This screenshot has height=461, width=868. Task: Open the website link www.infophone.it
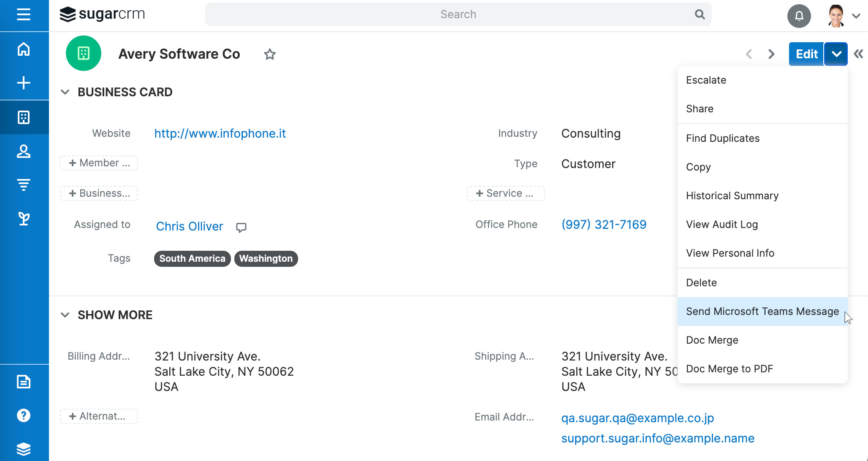coord(220,133)
